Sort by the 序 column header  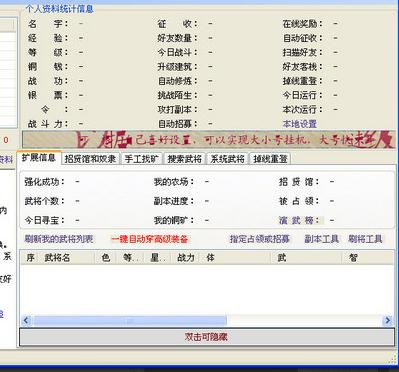(30, 258)
